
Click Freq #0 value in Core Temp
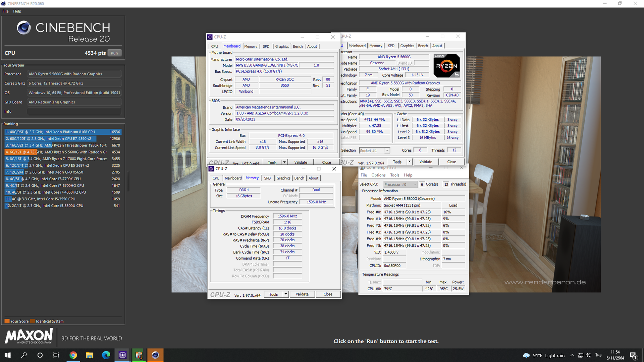pos(412,212)
